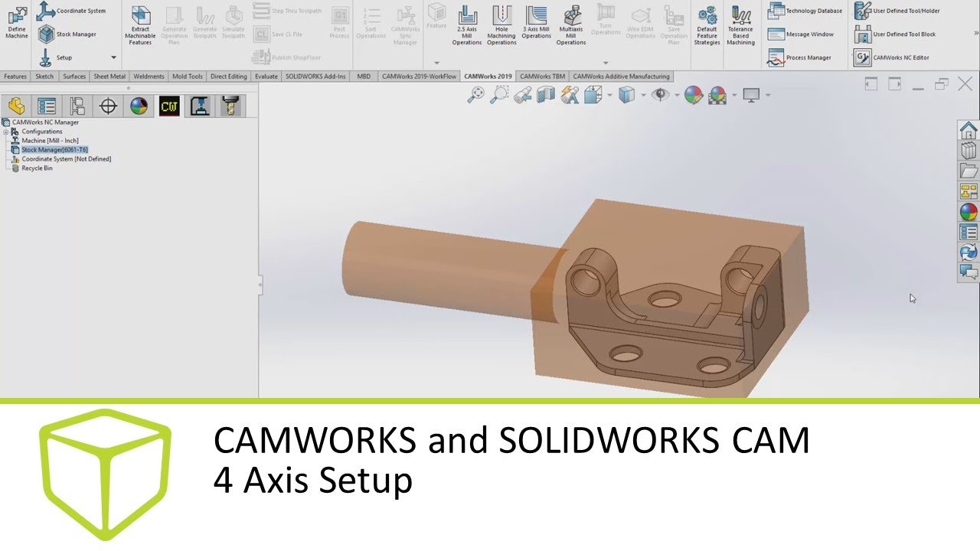Open the View Orientation dropdown arrow

point(609,96)
